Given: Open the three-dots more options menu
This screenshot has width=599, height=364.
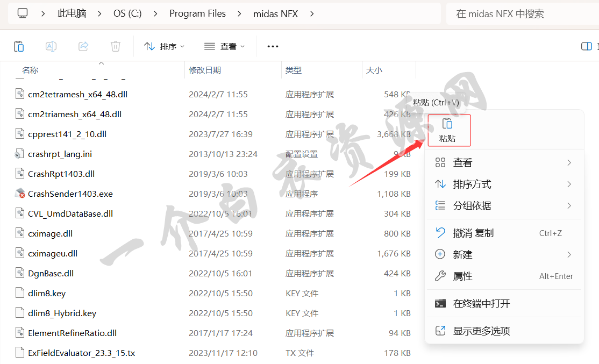Looking at the screenshot, I should (x=273, y=46).
